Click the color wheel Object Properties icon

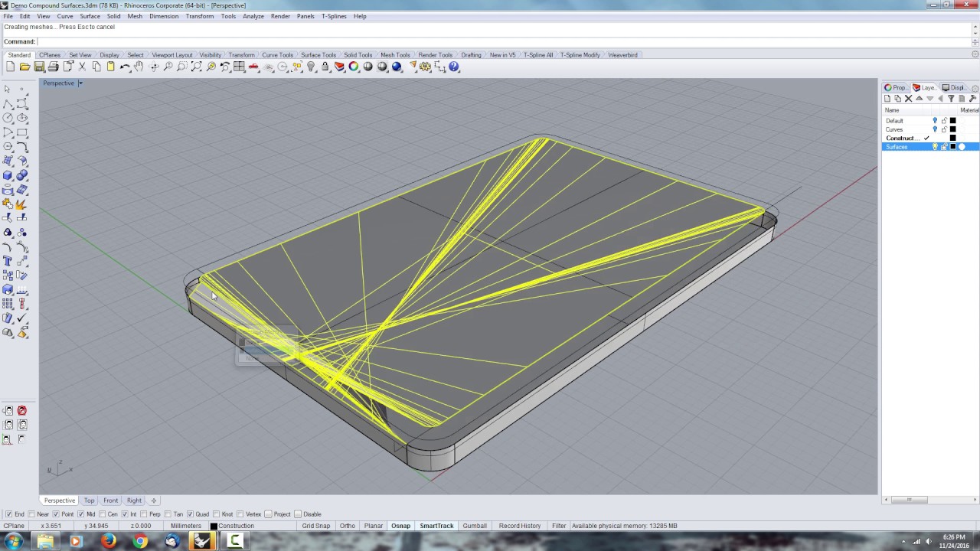click(x=354, y=67)
